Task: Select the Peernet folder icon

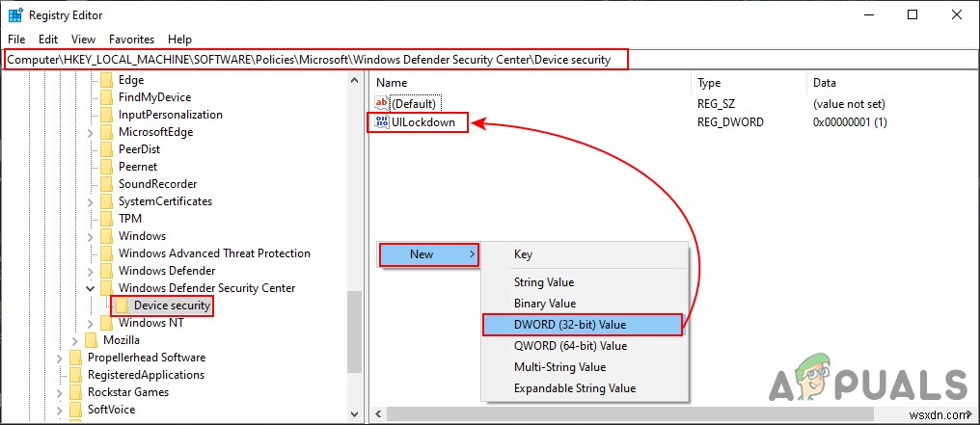Action: tap(106, 167)
